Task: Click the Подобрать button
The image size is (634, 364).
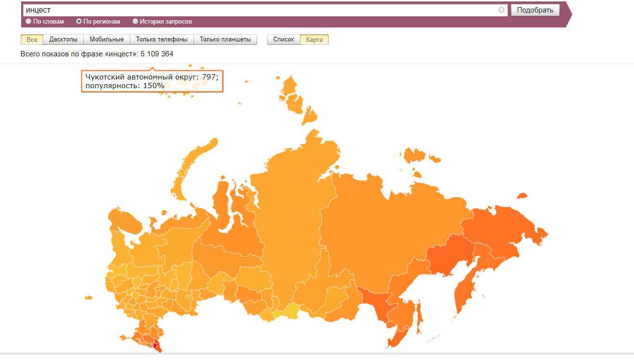Action: pos(535,10)
